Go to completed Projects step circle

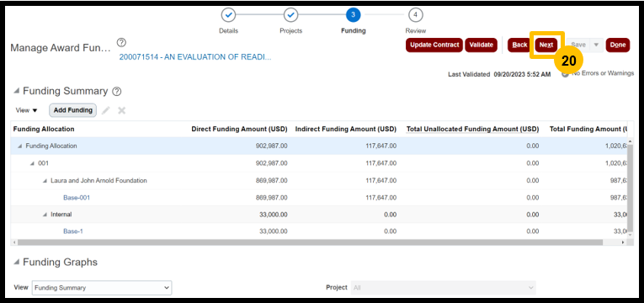point(290,15)
